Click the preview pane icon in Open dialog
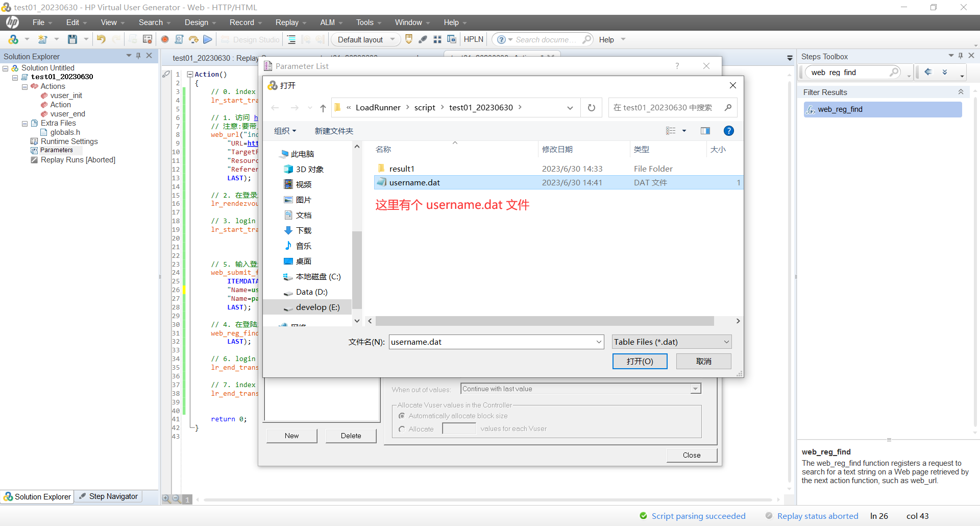Screen dimensions: 980x526 pos(705,131)
